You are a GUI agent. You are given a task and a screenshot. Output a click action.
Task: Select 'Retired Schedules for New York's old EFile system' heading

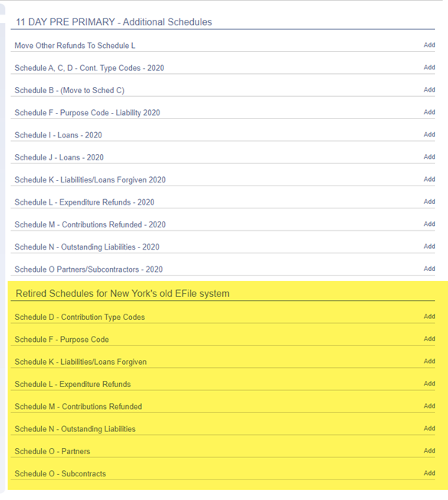point(123,293)
